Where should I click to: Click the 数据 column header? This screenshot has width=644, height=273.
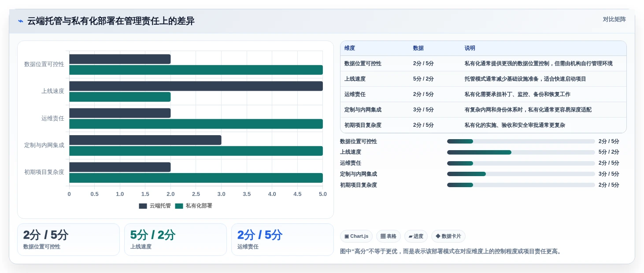tap(418, 48)
